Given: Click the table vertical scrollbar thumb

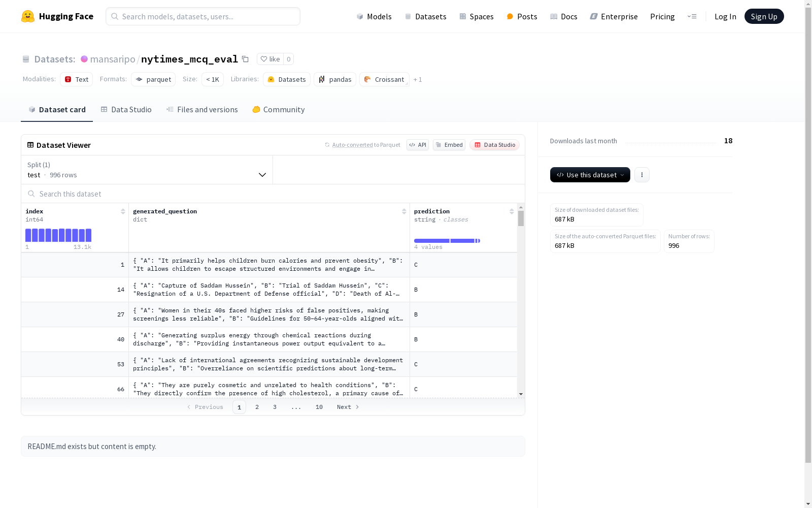Looking at the screenshot, I should tap(521, 218).
